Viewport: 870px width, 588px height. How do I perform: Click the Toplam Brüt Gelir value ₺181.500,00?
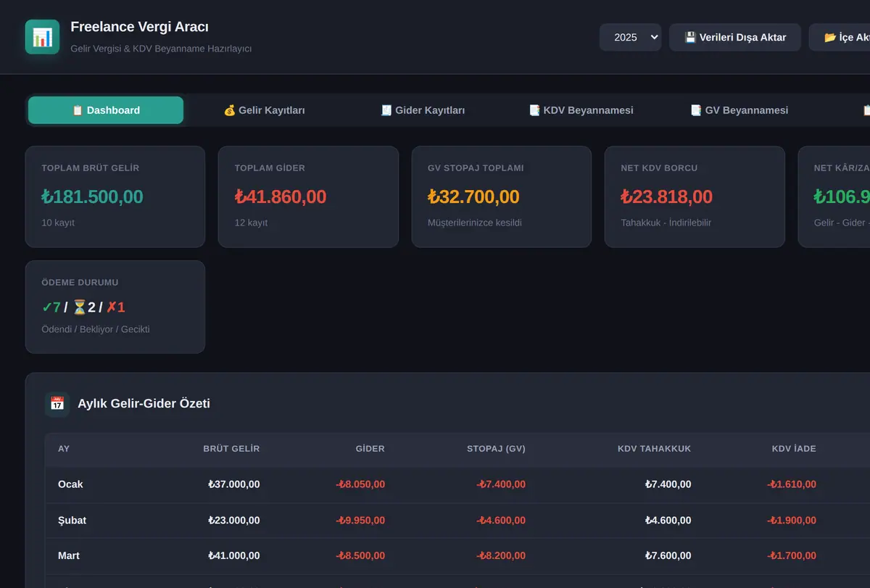pyautogui.click(x=92, y=196)
